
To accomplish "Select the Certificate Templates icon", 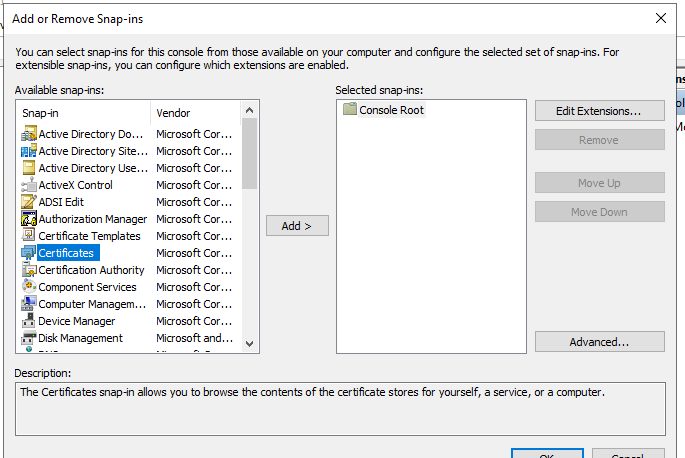I will 29,236.
